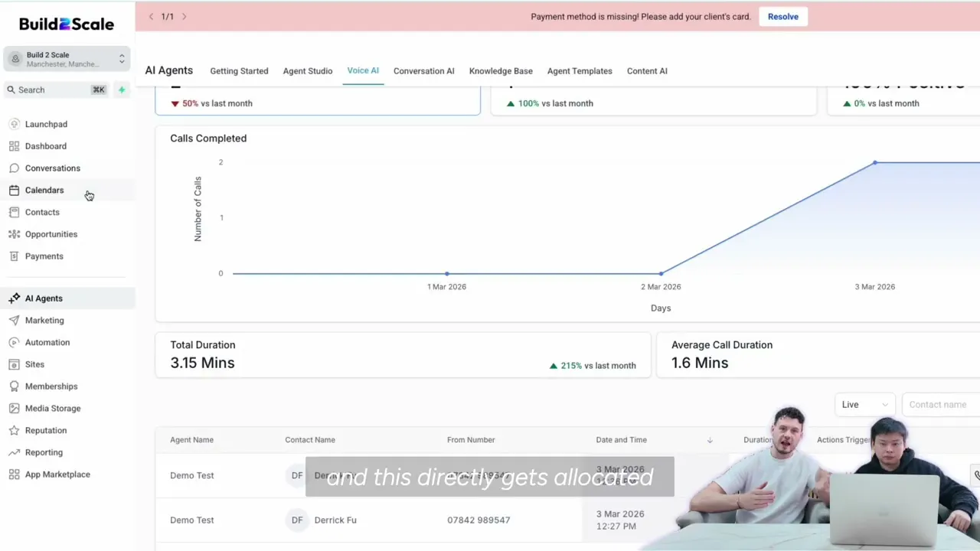Click the 3 Mar 2026 chart data point
Image resolution: width=980 pixels, height=551 pixels.
coord(874,162)
